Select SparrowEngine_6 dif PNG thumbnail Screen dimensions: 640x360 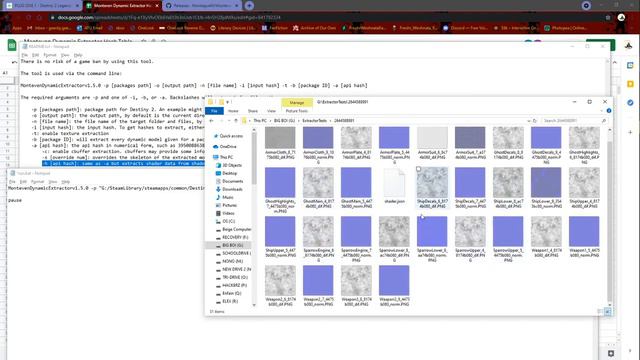click(318, 239)
